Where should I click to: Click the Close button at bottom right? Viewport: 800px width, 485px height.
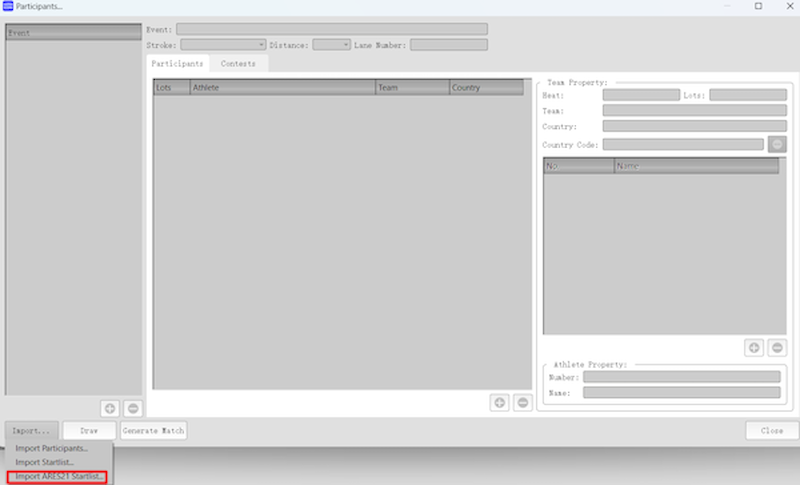pos(771,431)
